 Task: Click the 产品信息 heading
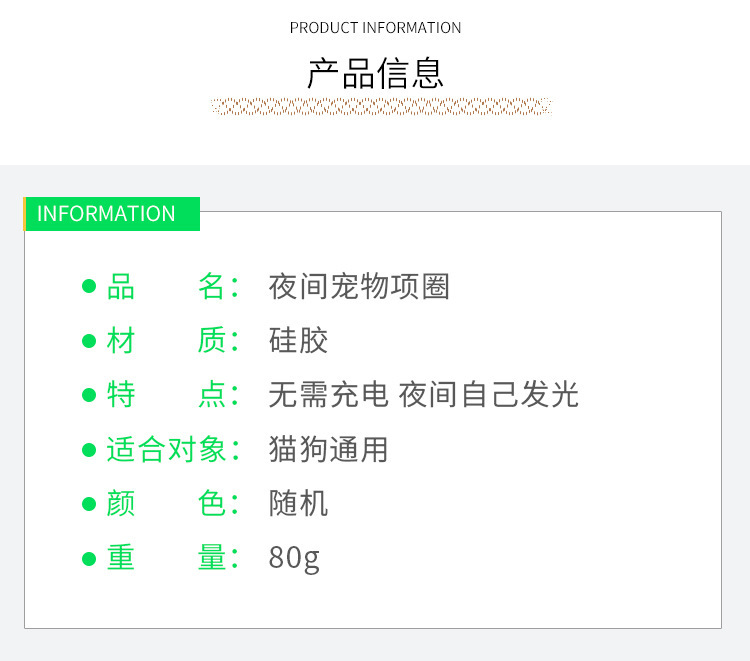click(375, 74)
